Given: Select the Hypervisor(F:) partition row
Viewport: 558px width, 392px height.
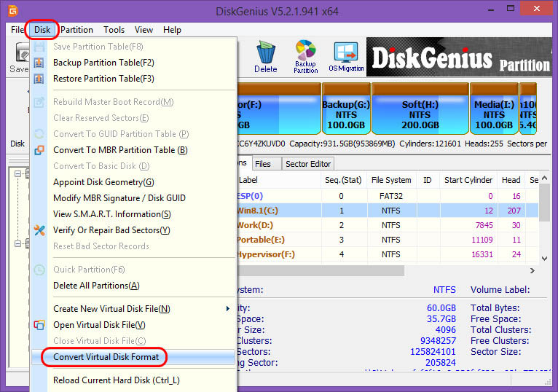Looking at the screenshot, I should [388, 254].
